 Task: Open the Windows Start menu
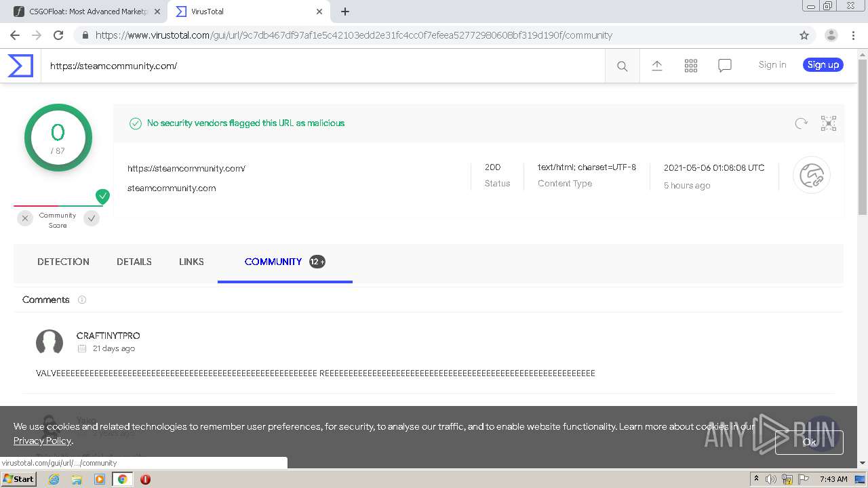[19, 479]
